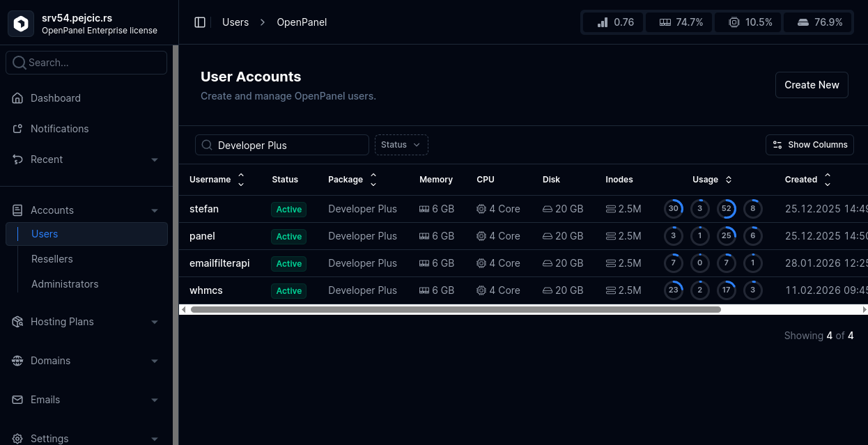Click whmcs usage circle showing 23
Image resolution: width=868 pixels, height=445 pixels.
click(x=674, y=290)
